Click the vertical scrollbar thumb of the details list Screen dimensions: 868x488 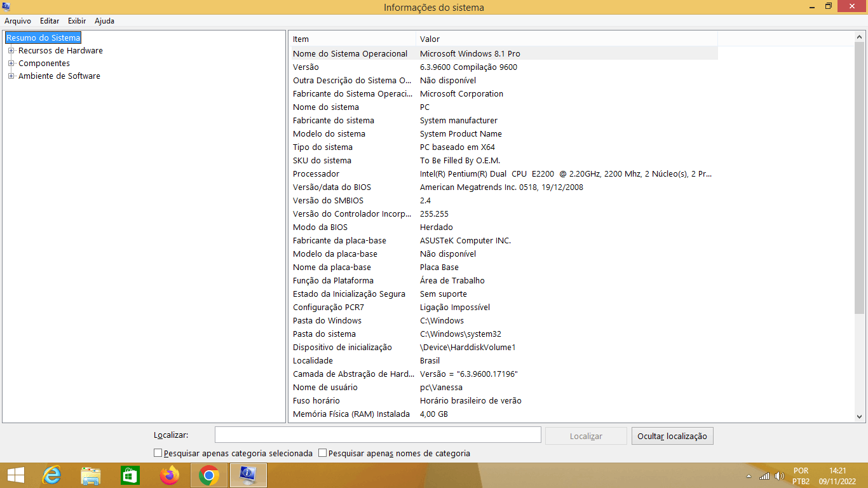click(860, 178)
